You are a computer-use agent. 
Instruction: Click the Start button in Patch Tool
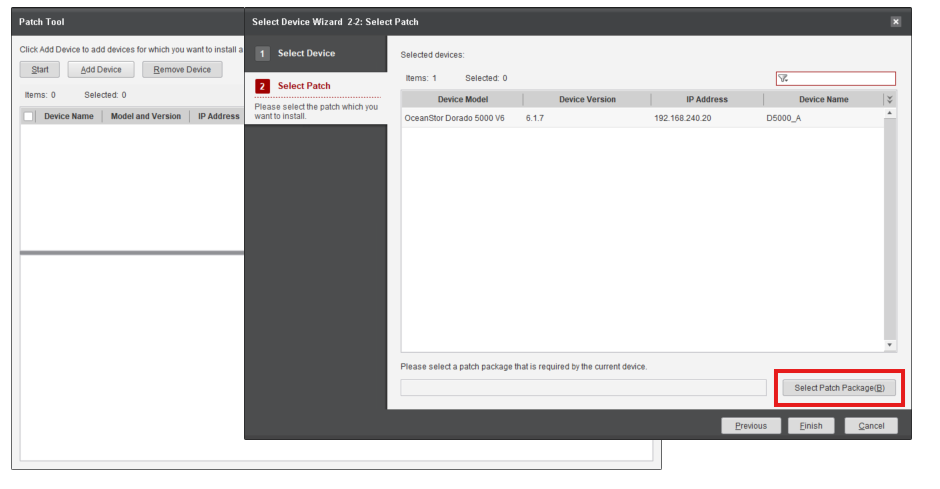(x=40, y=70)
